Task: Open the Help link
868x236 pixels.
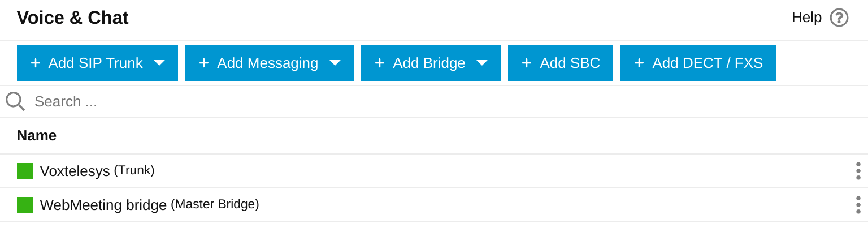Action: [806, 18]
